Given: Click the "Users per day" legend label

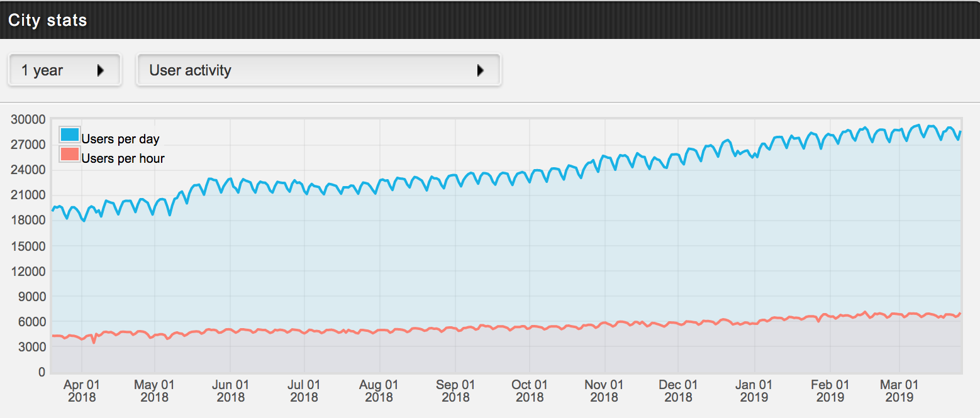Looking at the screenshot, I should [x=120, y=139].
